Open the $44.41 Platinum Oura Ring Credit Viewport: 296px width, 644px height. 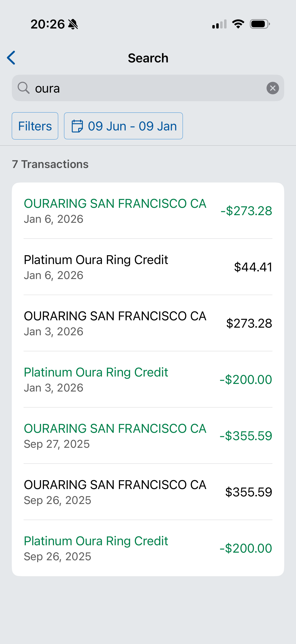click(x=148, y=267)
